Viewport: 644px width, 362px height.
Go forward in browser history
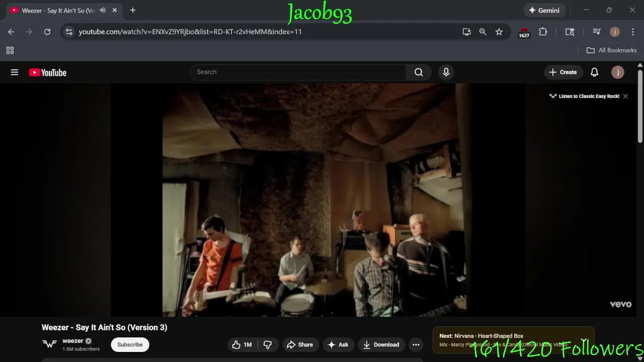[x=29, y=32]
